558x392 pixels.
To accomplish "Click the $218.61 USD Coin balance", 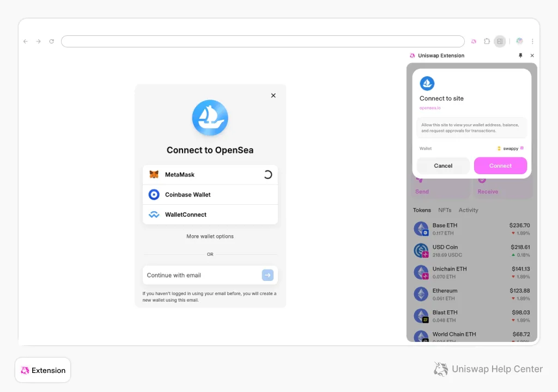I will [x=520, y=247].
